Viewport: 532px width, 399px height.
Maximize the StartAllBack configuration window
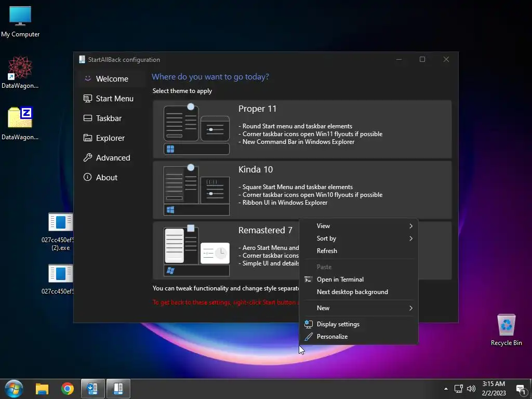point(422,59)
